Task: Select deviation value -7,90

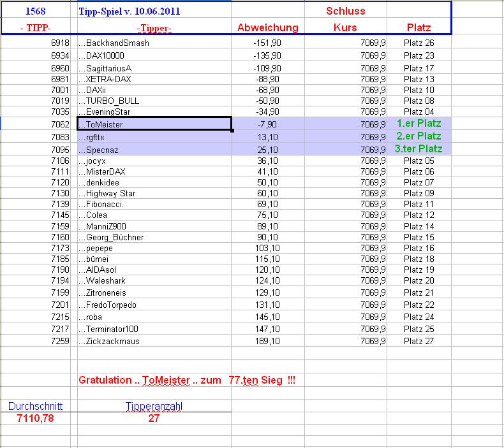Action: [x=268, y=124]
